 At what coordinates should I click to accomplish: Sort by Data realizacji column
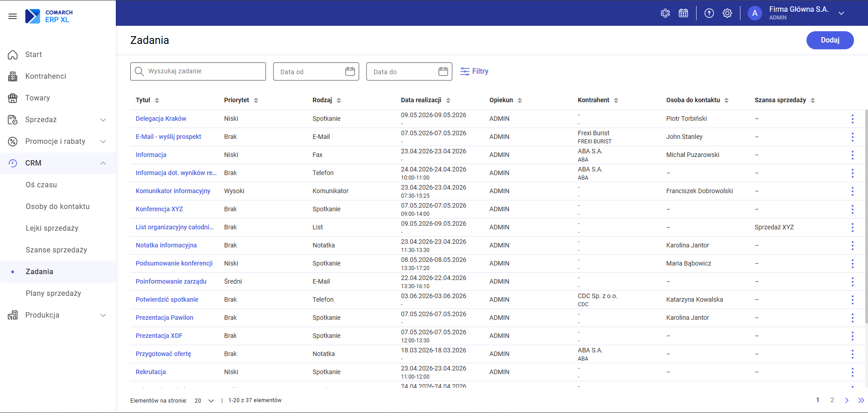pyautogui.click(x=448, y=100)
